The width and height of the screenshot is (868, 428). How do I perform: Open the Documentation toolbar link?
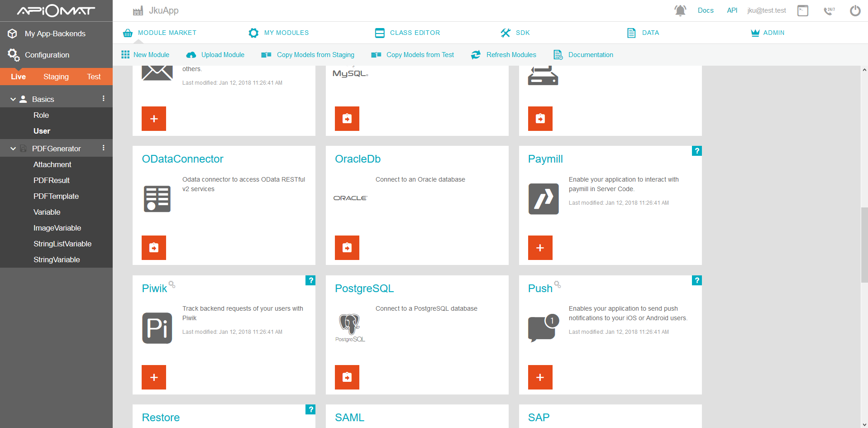[x=583, y=55]
